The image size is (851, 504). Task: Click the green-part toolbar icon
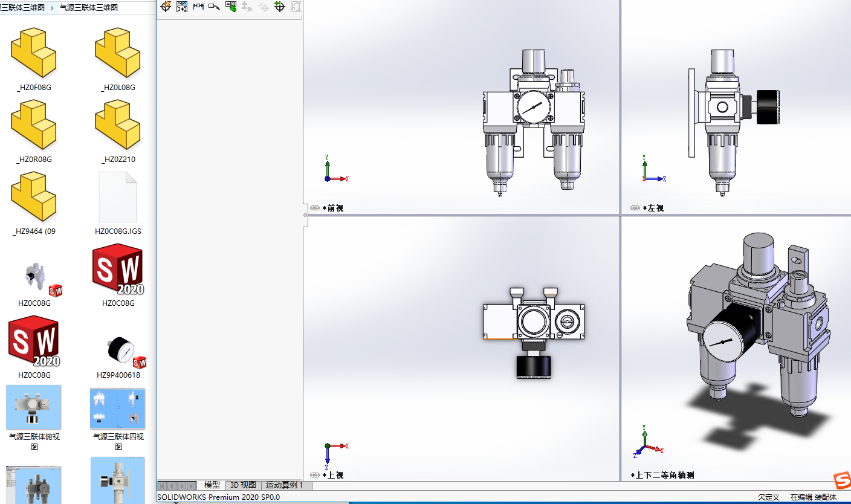(x=231, y=7)
